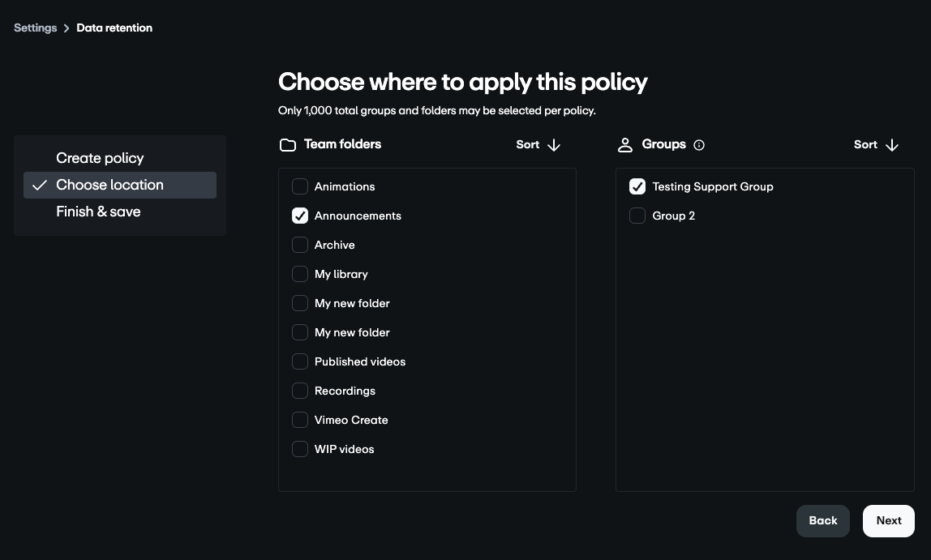Open the Sort option for Groups list
This screenshot has height=560, width=931.
(866, 144)
